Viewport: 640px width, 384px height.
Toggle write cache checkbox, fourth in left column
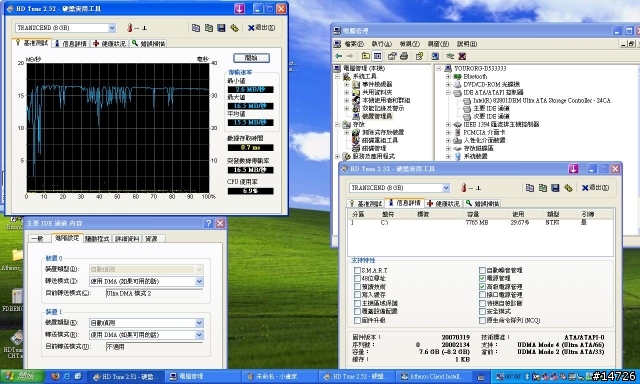coord(357,295)
